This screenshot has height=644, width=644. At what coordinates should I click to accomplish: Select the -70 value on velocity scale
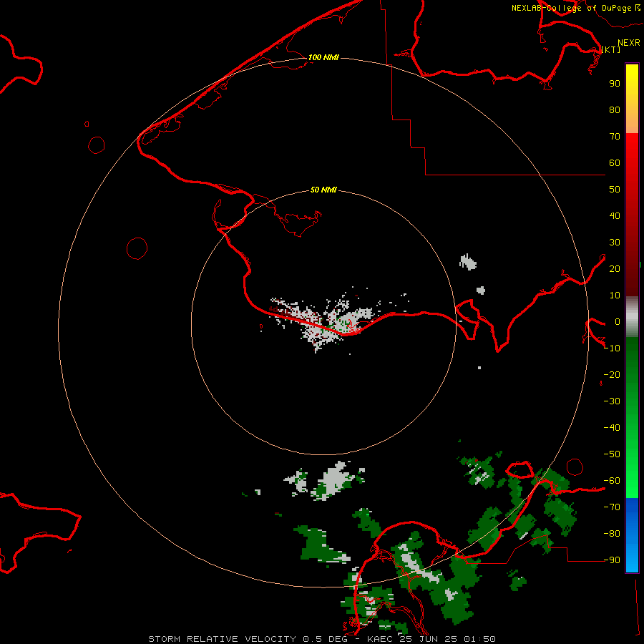(x=612, y=507)
